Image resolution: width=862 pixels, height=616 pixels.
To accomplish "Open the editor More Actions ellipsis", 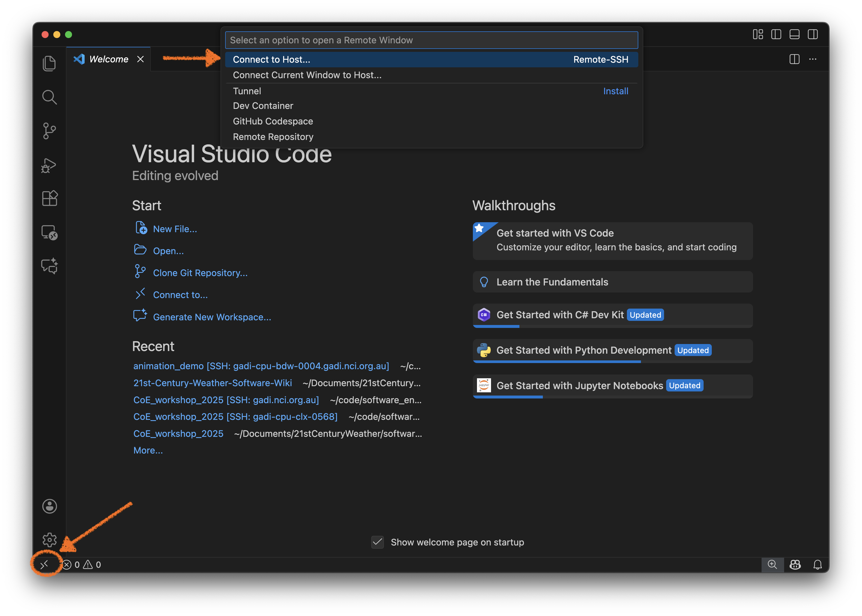I will pyautogui.click(x=812, y=59).
